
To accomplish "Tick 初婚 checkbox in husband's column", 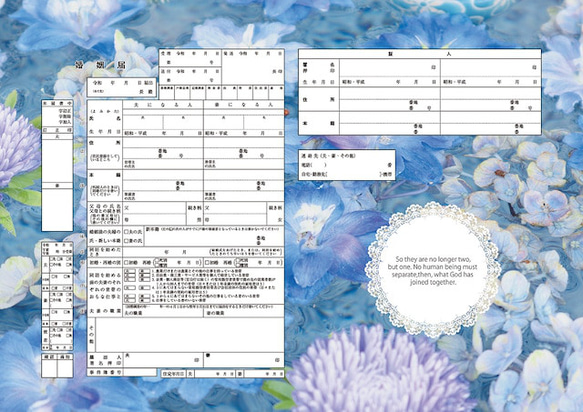I will click(x=126, y=263).
